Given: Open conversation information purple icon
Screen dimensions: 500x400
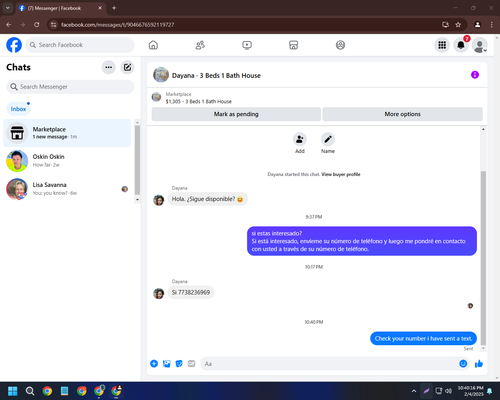Looking at the screenshot, I should tap(475, 75).
